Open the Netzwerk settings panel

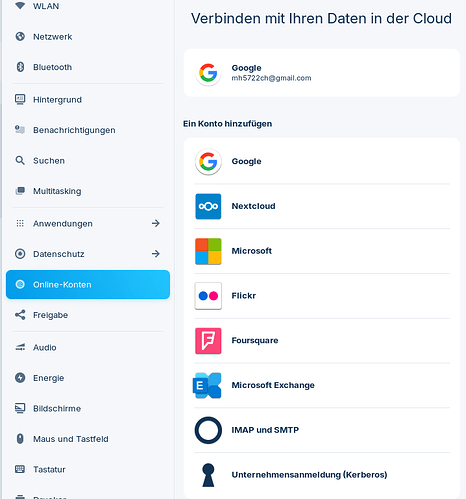coord(88,36)
